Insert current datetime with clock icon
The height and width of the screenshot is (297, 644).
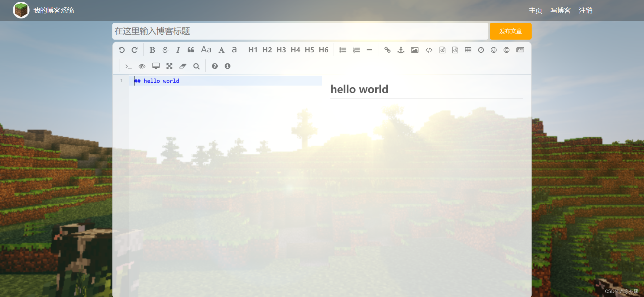coord(481,50)
